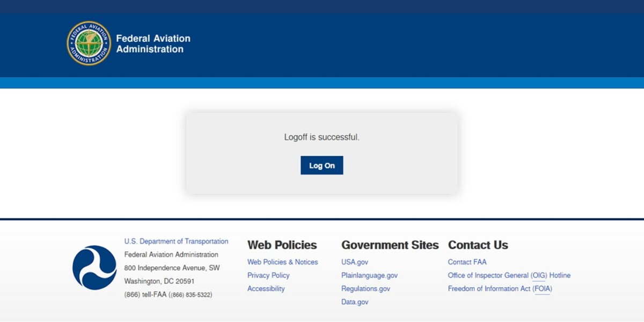Open the Freedom of Information Act page
Image resolution: width=644 pixels, height=322 pixels.
[x=500, y=288]
